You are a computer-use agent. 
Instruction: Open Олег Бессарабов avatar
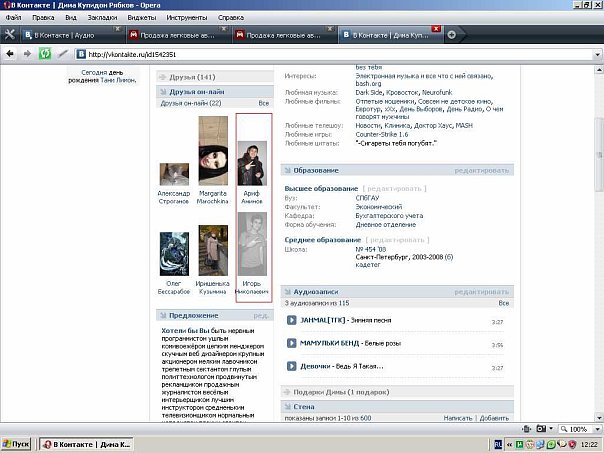tap(174, 253)
